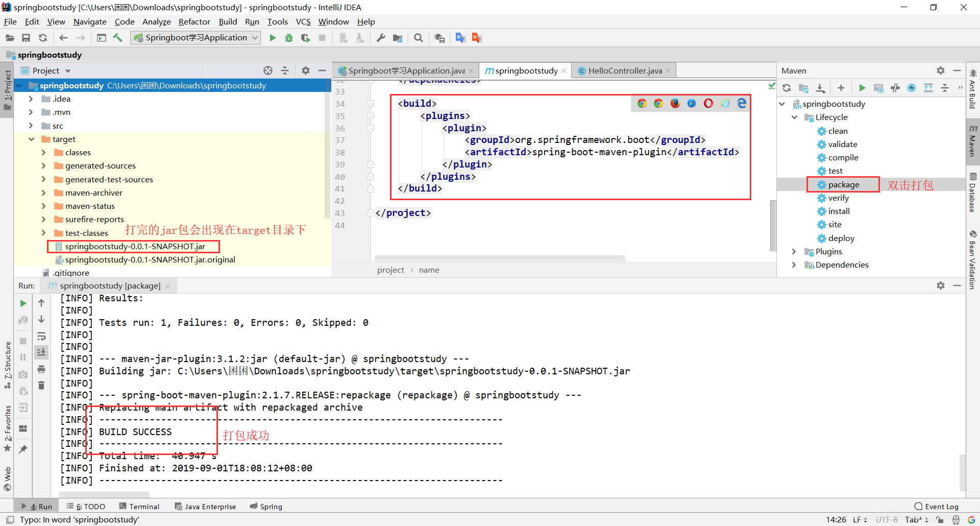Pin the Run tab with pin icon
The width and height of the screenshot is (980, 526).
click(23, 449)
